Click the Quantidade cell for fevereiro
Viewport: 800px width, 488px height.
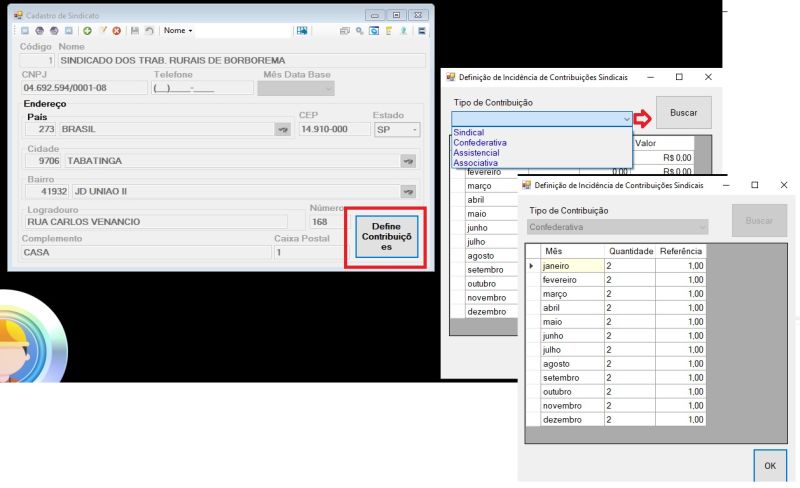[x=630, y=280]
